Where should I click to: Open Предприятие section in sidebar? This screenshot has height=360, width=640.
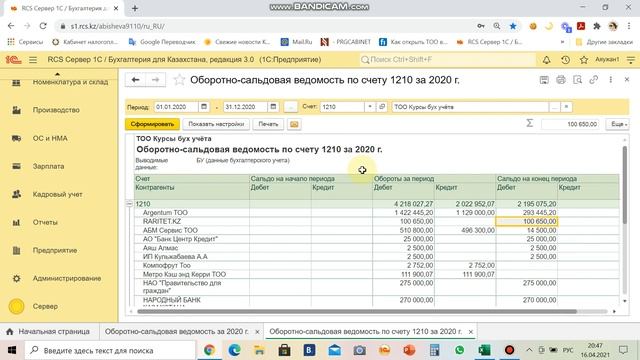point(55,251)
